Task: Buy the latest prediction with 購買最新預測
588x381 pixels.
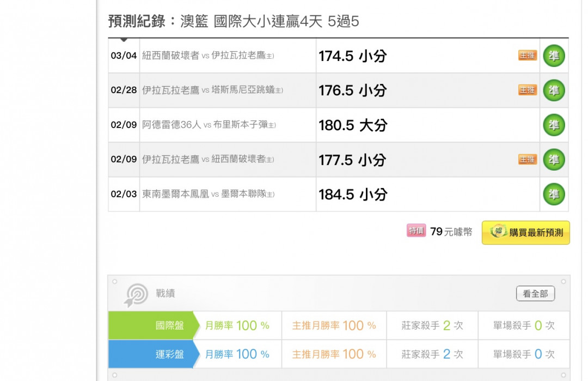Action: 526,233
